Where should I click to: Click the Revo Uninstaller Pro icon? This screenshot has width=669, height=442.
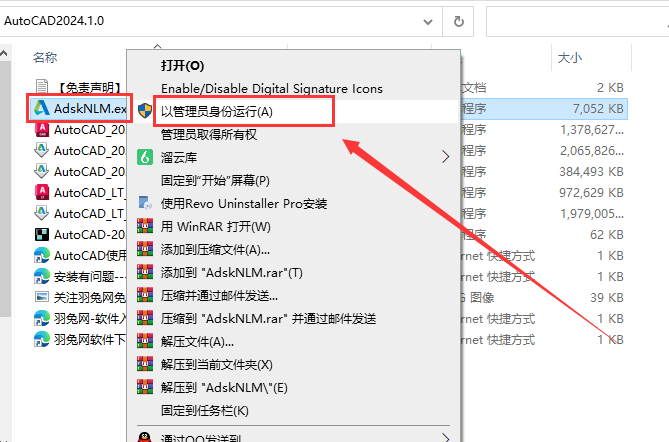tap(145, 203)
